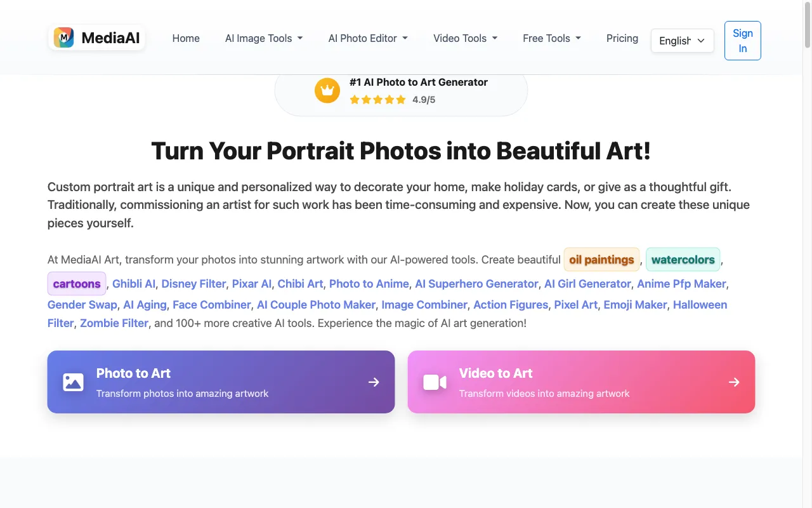Click the arrow on the Video to Art card
This screenshot has width=812, height=508.
pos(734,382)
